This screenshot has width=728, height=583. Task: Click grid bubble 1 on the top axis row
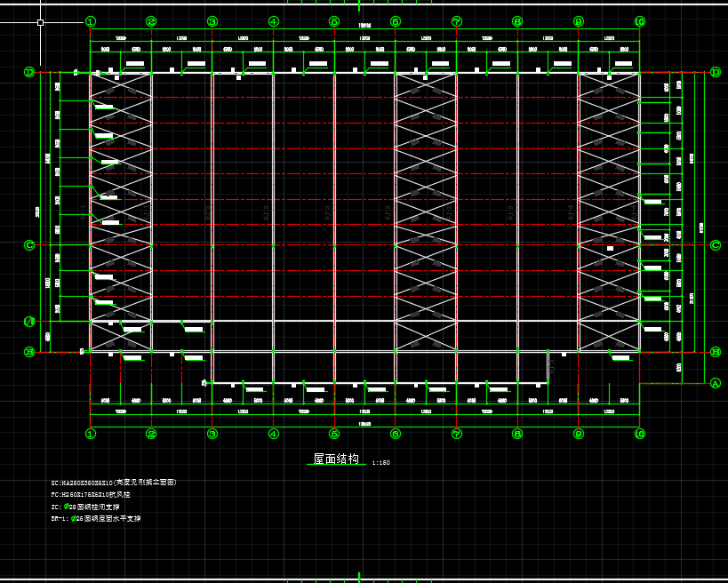[90, 21]
